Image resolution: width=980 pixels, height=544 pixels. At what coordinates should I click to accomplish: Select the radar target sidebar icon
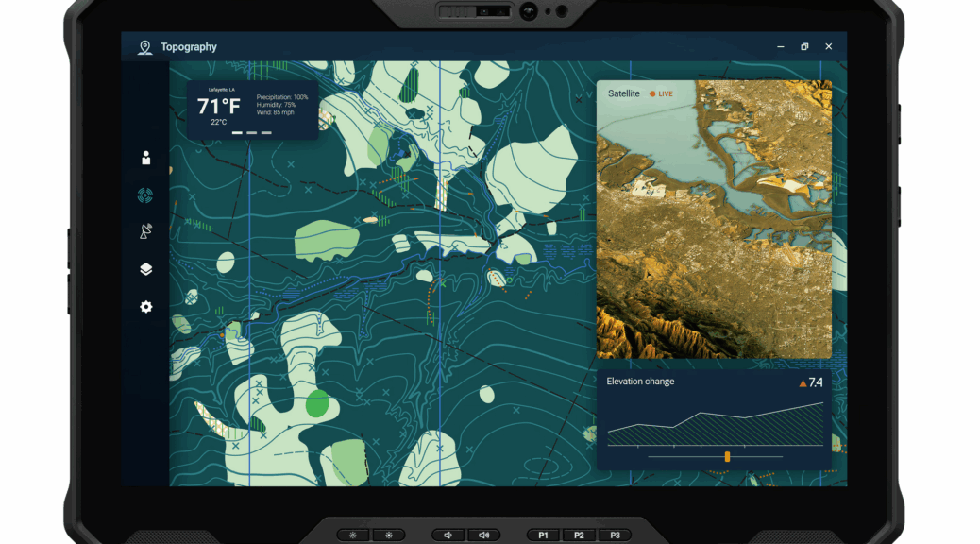(145, 195)
